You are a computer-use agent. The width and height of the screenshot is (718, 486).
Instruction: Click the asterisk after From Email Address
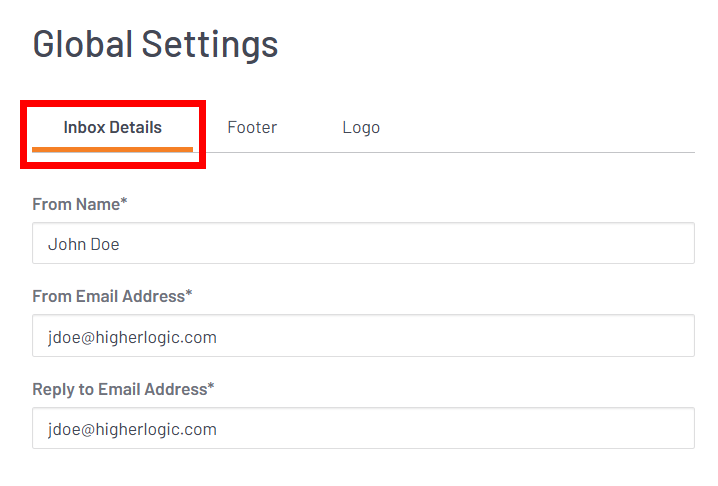(x=189, y=295)
